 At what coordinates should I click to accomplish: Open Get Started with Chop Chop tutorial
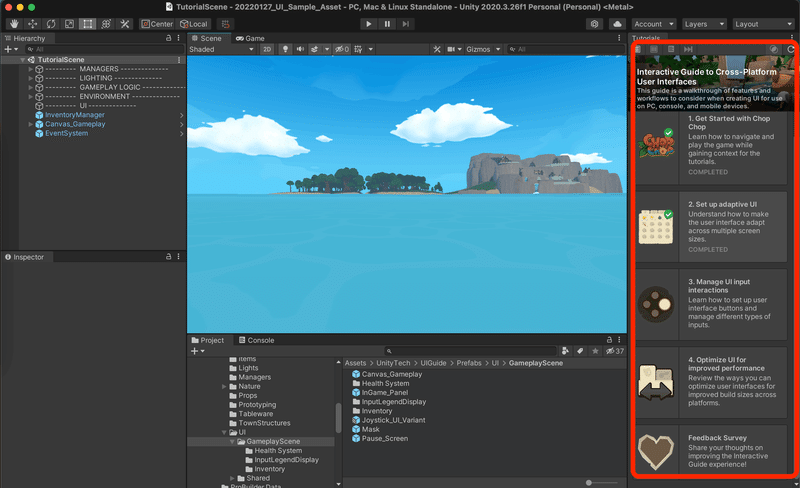pos(711,148)
